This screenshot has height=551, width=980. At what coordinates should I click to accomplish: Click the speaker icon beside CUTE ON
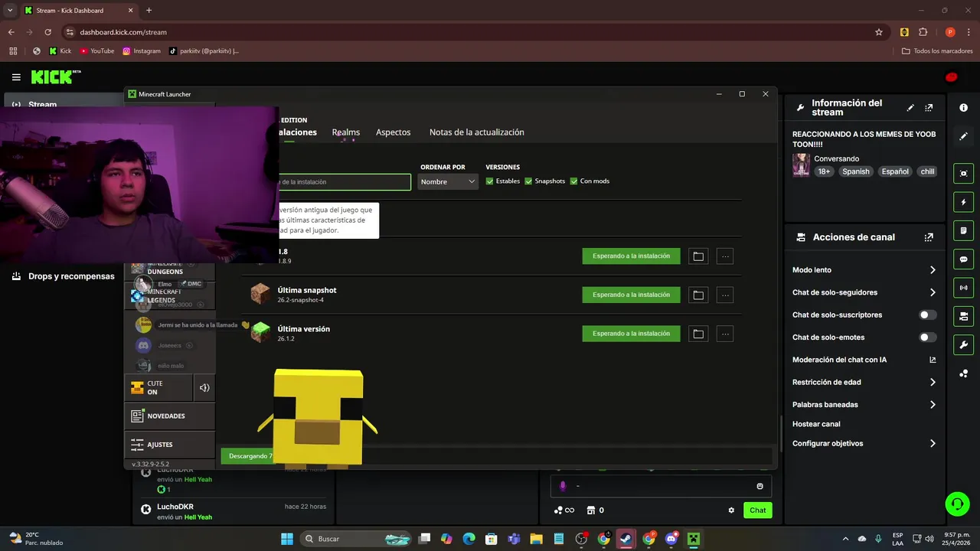tap(204, 388)
